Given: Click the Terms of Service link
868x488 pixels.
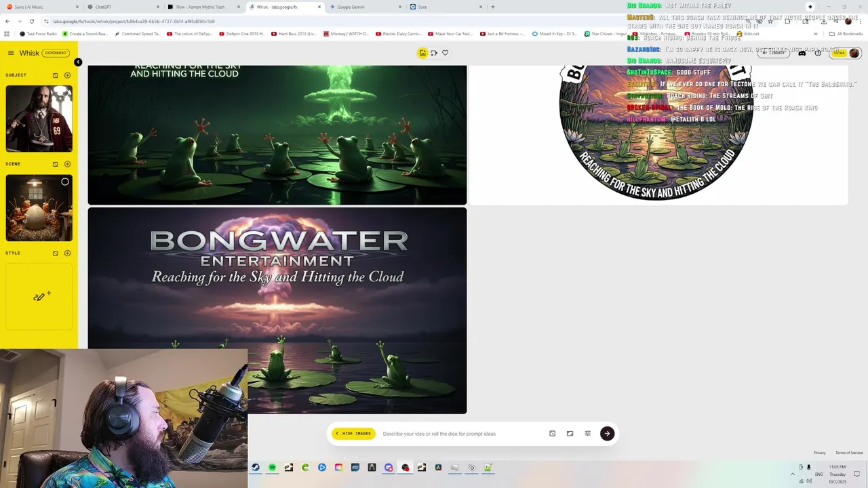Looking at the screenshot, I should (849, 453).
